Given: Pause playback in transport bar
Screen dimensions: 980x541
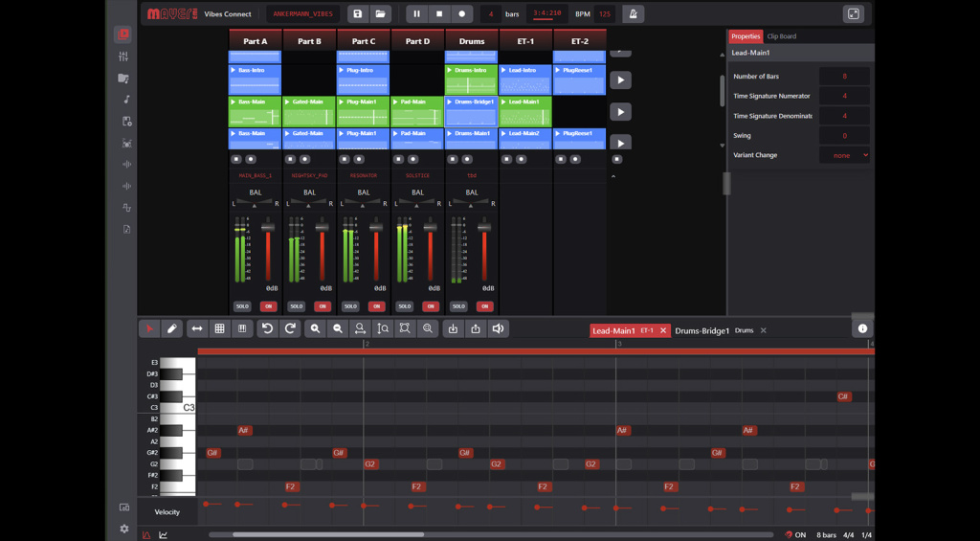Looking at the screenshot, I should point(417,13).
